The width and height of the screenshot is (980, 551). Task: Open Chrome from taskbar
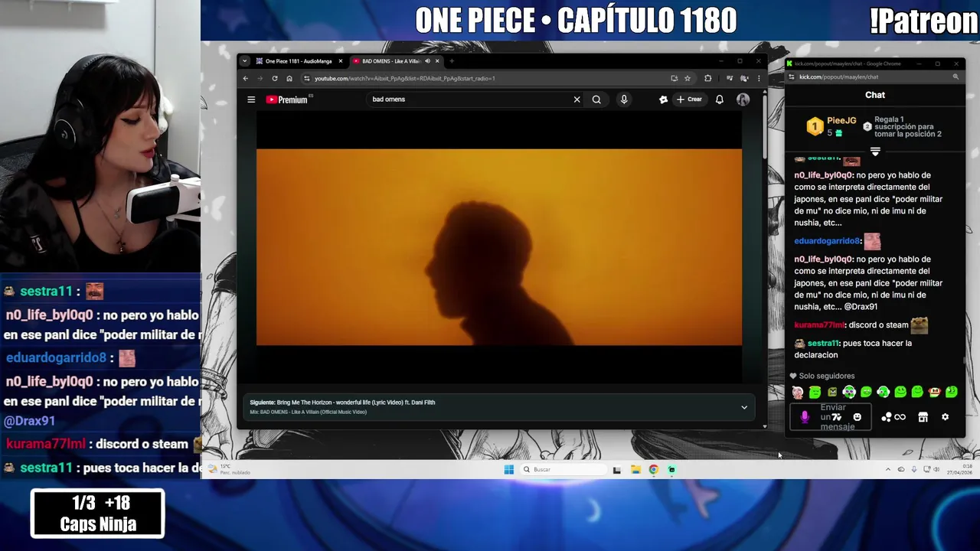(654, 470)
